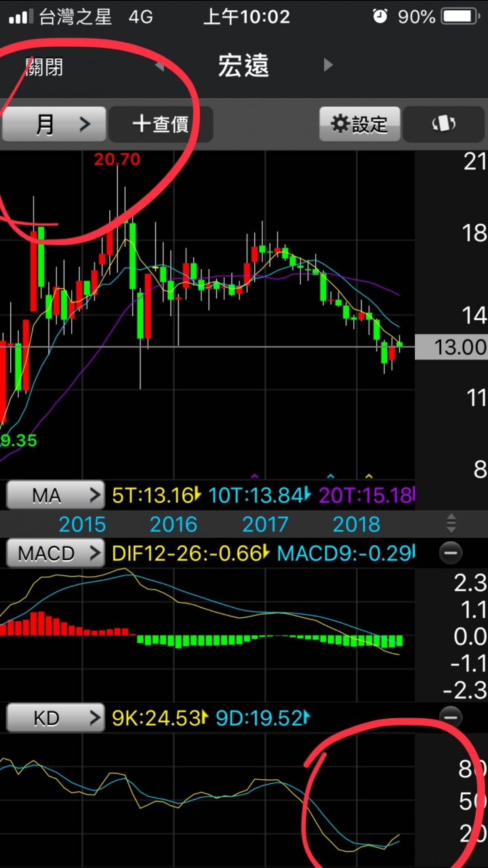488x868 pixels.
Task: Tap the alarm clock status icon
Action: tap(380, 16)
